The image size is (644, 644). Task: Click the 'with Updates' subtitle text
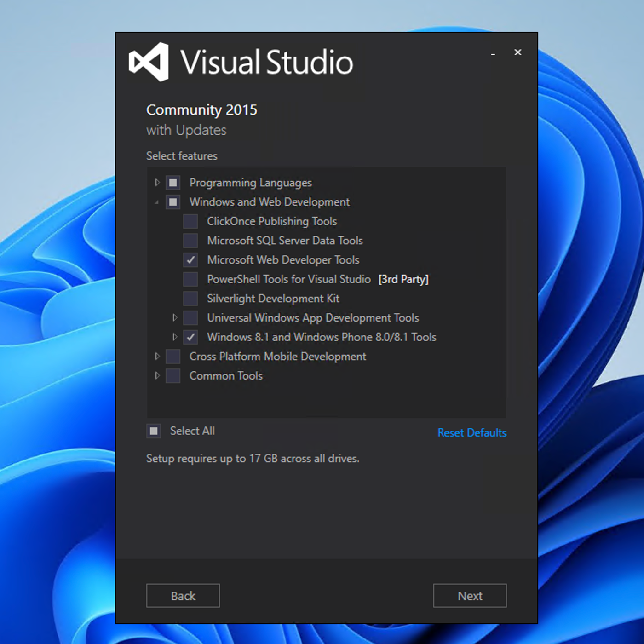coord(186,131)
